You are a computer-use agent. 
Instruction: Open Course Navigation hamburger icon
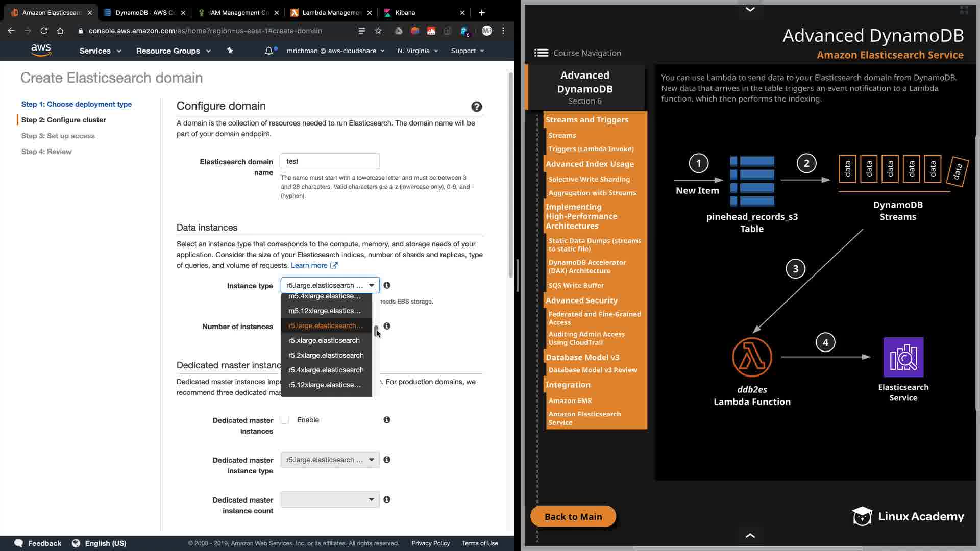pyautogui.click(x=541, y=53)
